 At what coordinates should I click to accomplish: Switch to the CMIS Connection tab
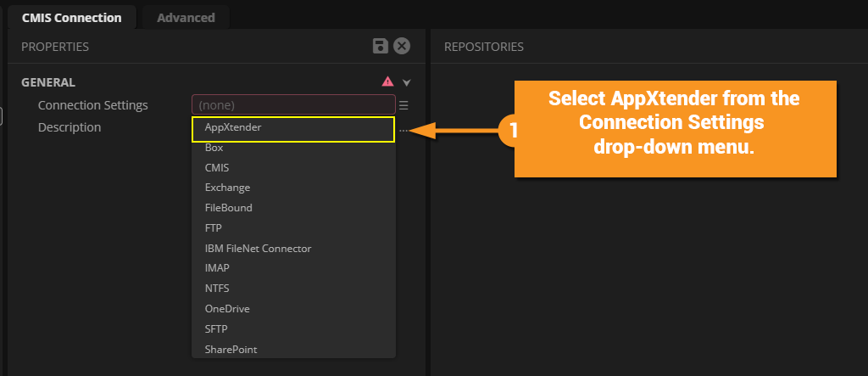click(72, 17)
